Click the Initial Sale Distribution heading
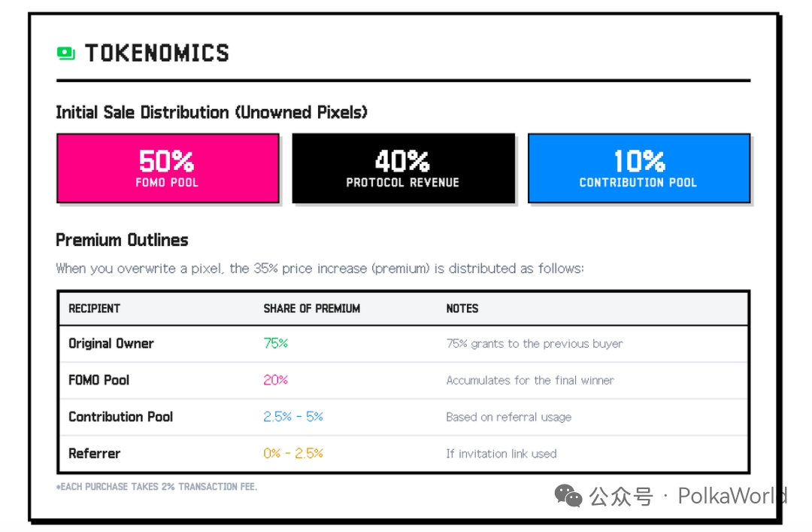 click(211, 113)
